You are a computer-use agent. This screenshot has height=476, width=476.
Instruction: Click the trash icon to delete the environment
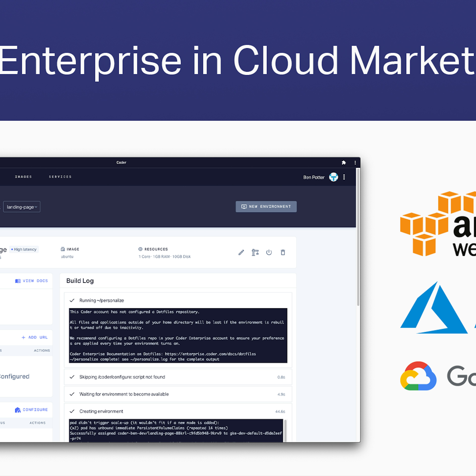click(283, 253)
